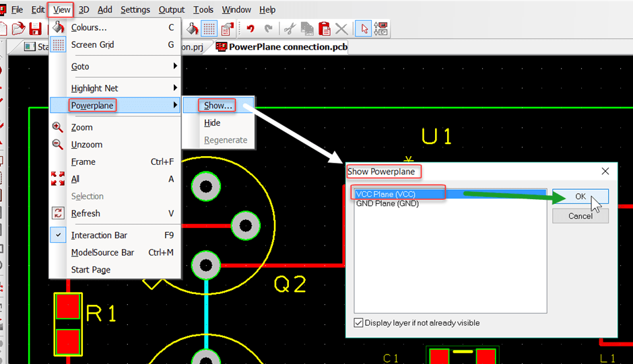Click the Colours paint bucket toolbar icon
This screenshot has width=633, height=364.
192,29
